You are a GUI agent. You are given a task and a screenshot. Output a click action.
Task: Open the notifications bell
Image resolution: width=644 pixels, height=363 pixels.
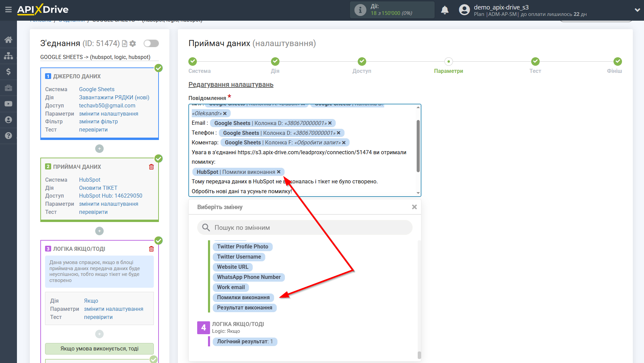(445, 10)
